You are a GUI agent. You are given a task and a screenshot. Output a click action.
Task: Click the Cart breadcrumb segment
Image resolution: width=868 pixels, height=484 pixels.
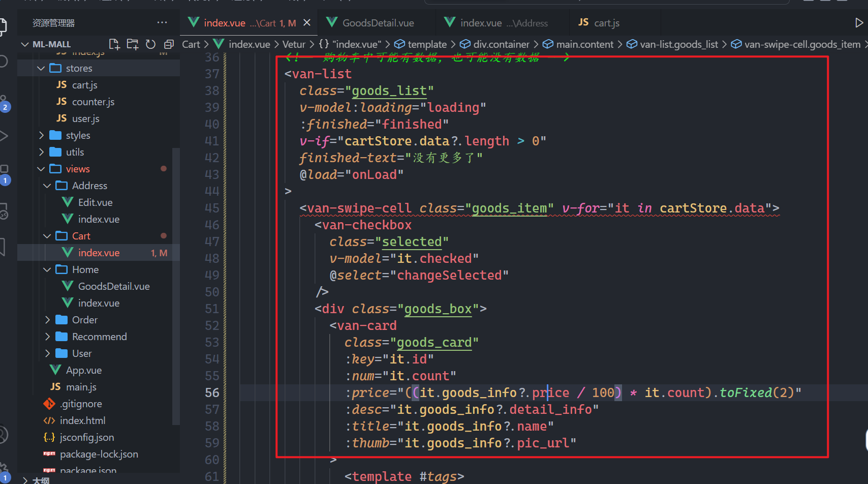191,44
